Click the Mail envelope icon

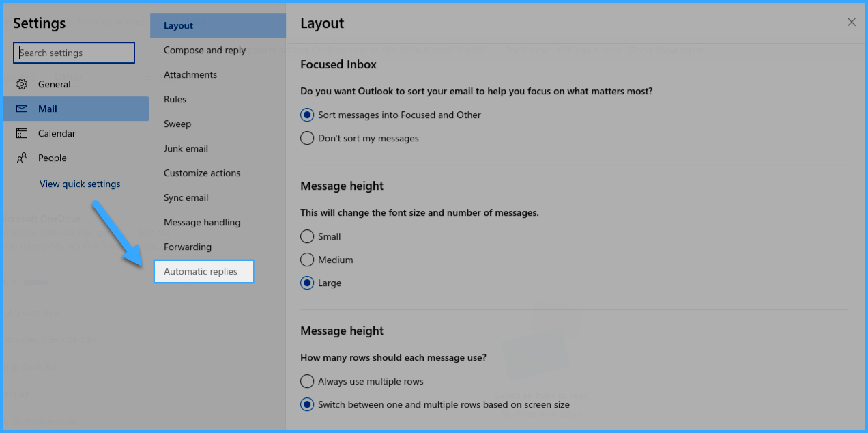[22, 109]
